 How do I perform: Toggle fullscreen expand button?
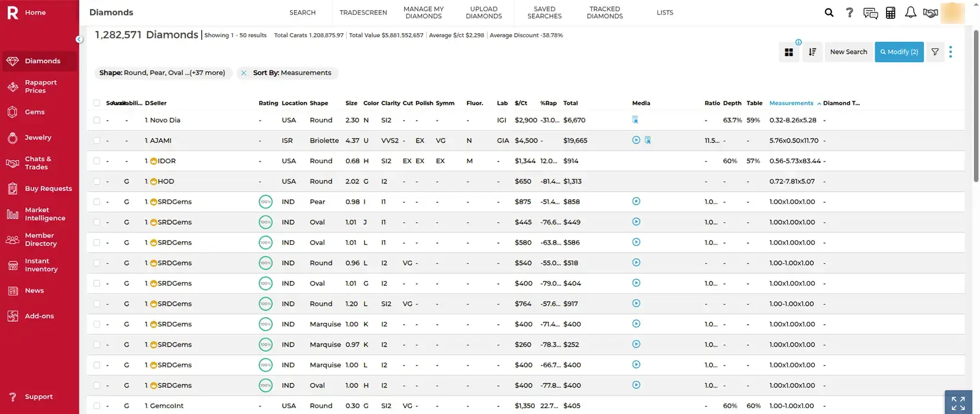click(x=958, y=403)
